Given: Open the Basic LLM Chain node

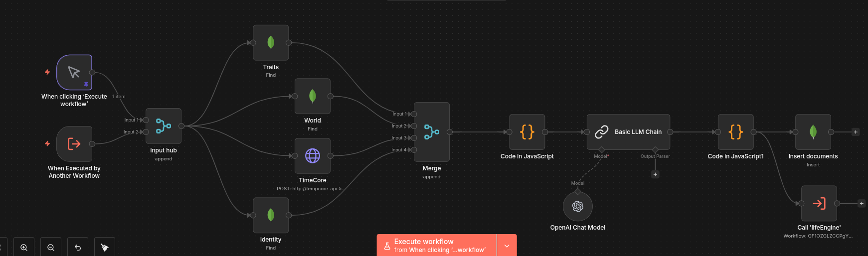Looking at the screenshot, I should point(628,132).
